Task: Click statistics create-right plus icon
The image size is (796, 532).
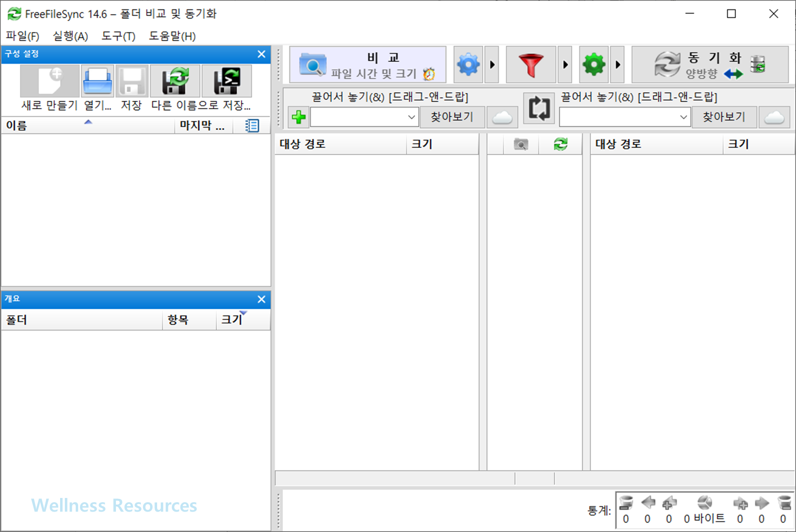Action: 740,504
